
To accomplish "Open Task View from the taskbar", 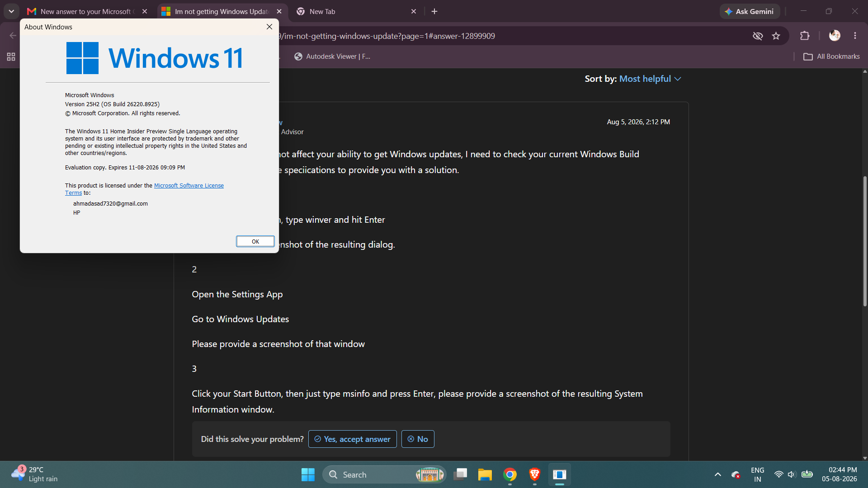I will (460, 474).
